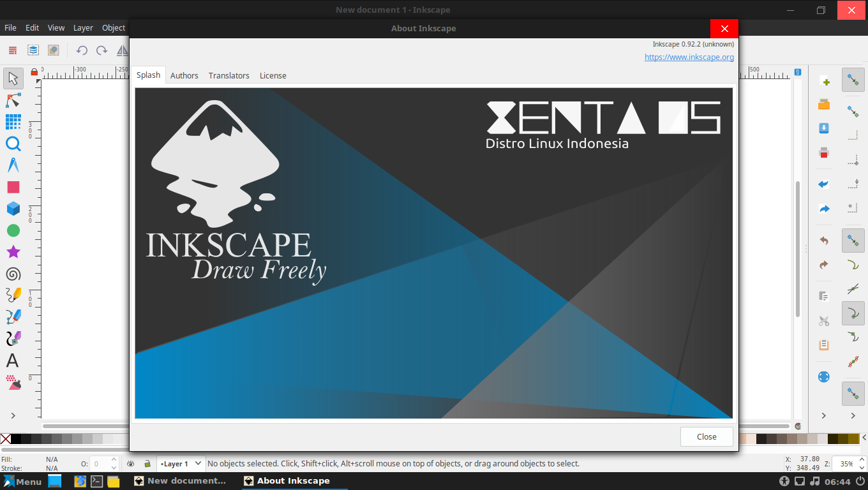Choose the 3D Box tool
Screen dimensions: 868x490
(13, 209)
